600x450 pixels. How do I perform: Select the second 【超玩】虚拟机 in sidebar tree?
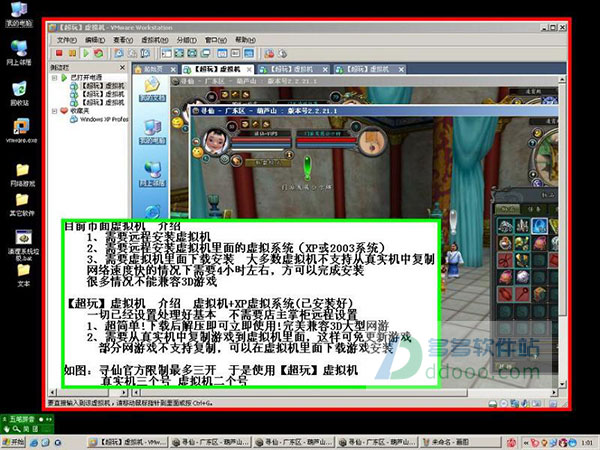pyautogui.click(x=98, y=94)
